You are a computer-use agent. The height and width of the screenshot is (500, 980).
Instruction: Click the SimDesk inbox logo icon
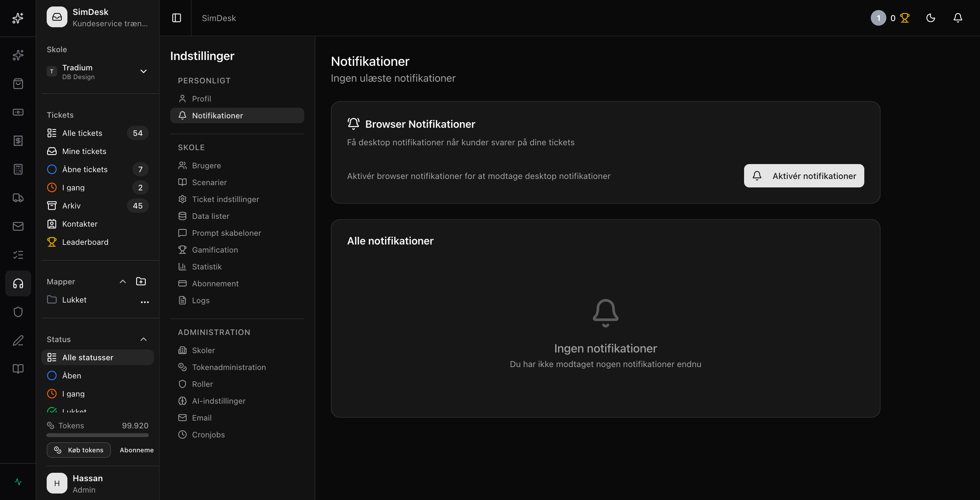tap(57, 17)
